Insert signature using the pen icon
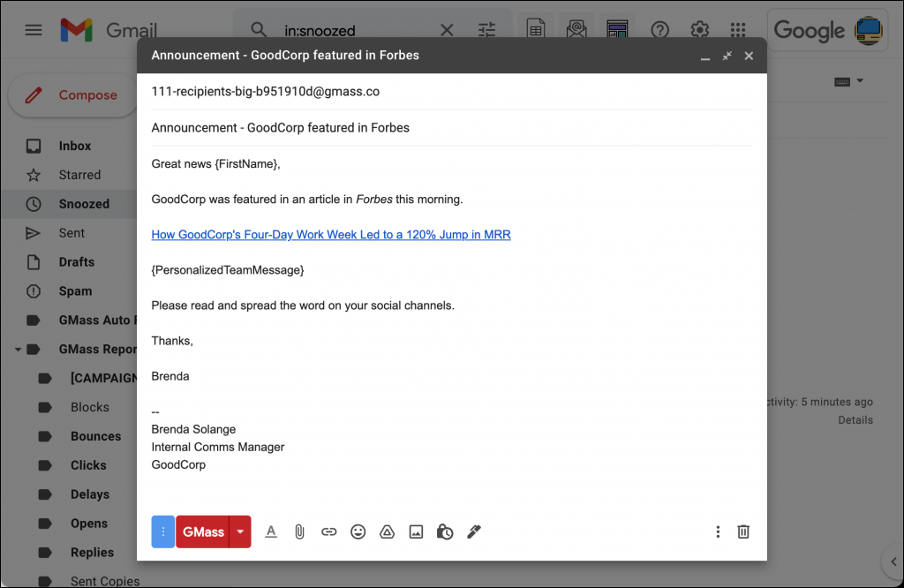Image resolution: width=904 pixels, height=588 pixels. pyautogui.click(x=474, y=531)
